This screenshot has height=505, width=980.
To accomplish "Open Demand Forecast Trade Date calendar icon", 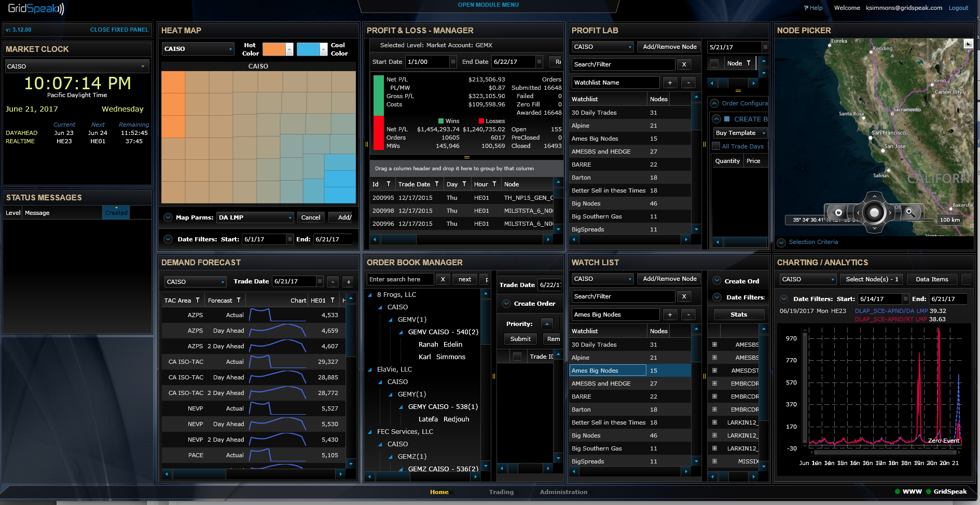I will 320,281.
